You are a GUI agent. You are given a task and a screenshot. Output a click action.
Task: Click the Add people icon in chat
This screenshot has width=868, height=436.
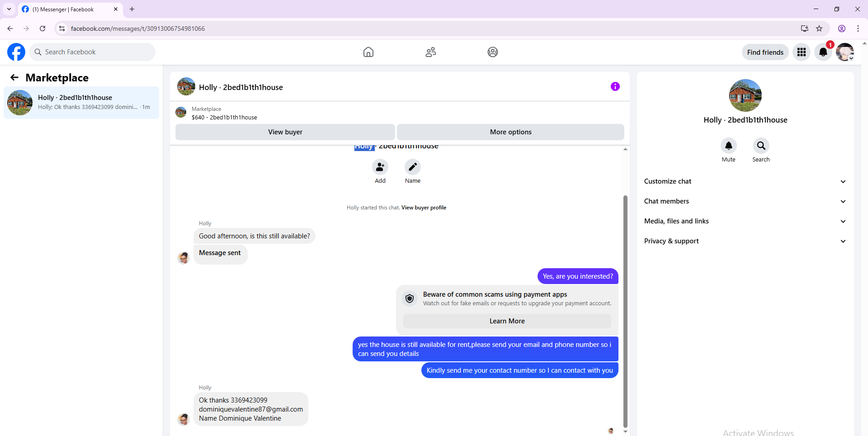tap(380, 167)
